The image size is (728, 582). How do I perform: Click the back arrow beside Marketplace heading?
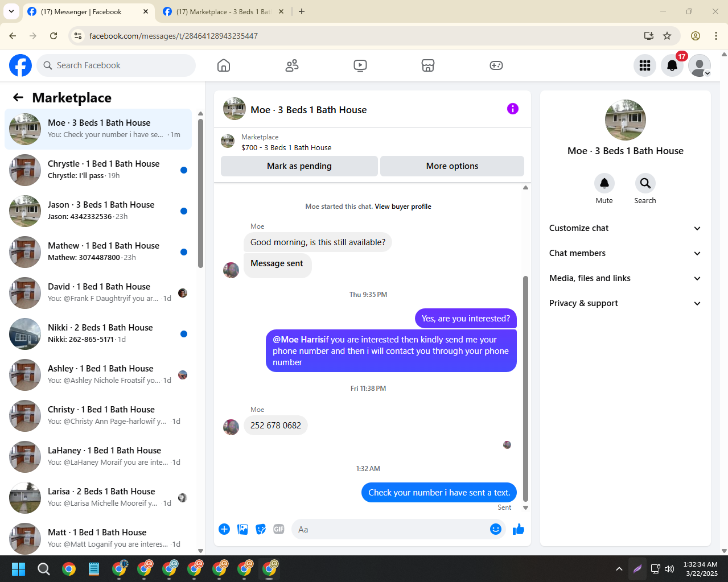click(18, 97)
